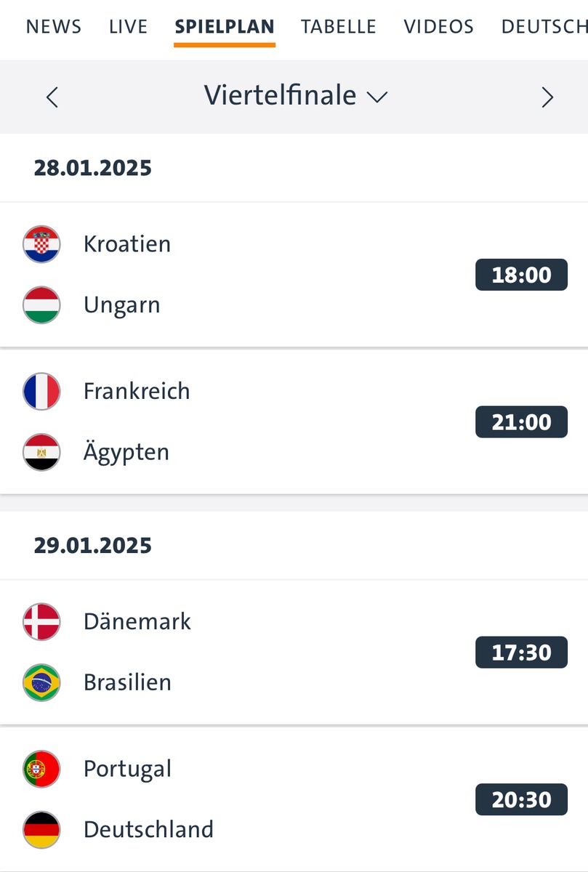The image size is (588, 872).
Task: Go to previous round with left arrow
Action: click(52, 97)
